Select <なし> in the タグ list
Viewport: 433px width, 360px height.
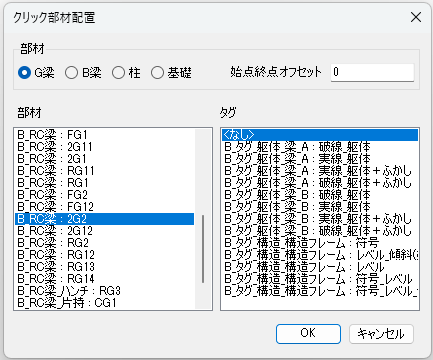coord(320,135)
